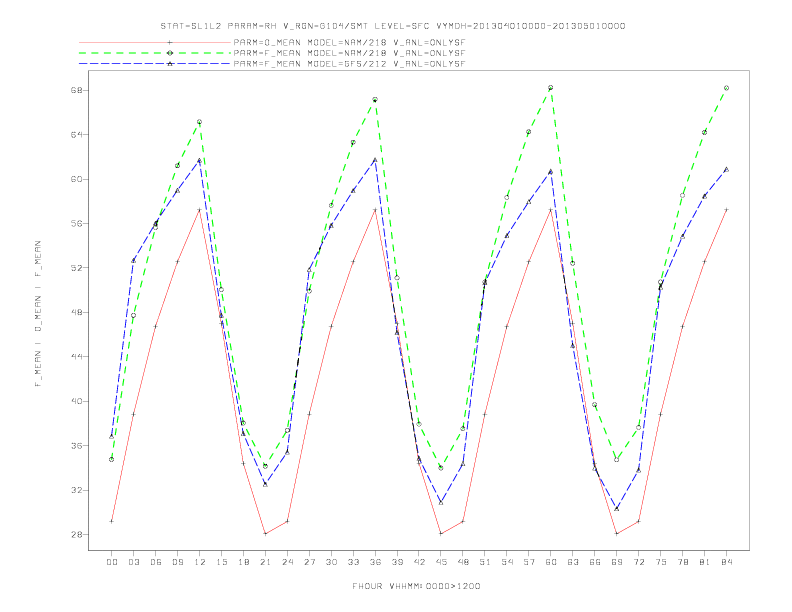This screenshot has width=792, height=612.
Task: Click y-axis tick label 64
Action: point(79,135)
